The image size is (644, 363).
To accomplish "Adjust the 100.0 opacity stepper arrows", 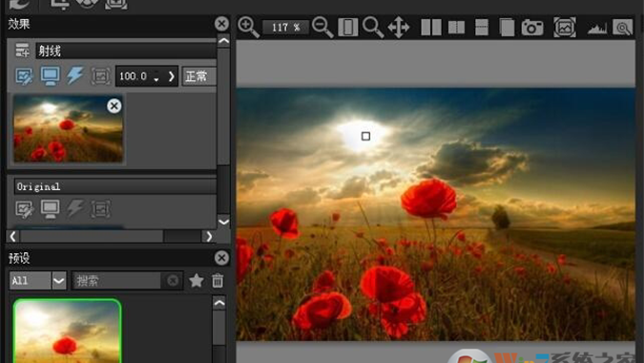I will pyautogui.click(x=156, y=76).
